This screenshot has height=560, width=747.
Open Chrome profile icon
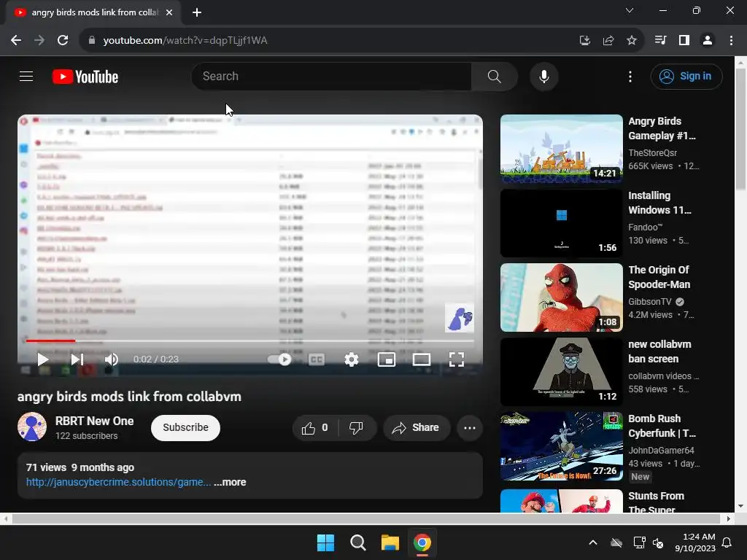click(x=708, y=41)
